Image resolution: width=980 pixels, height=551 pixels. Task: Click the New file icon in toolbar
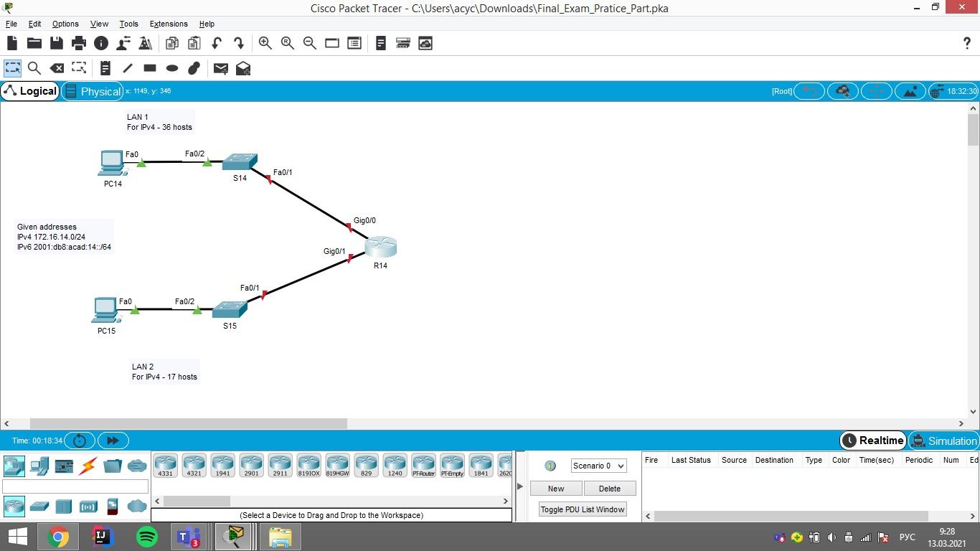(12, 43)
